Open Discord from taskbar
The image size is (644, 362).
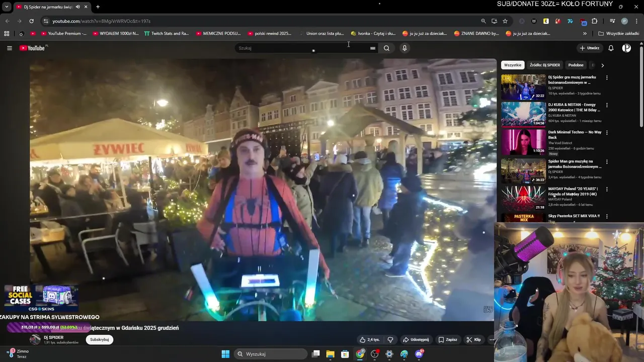tap(419, 354)
